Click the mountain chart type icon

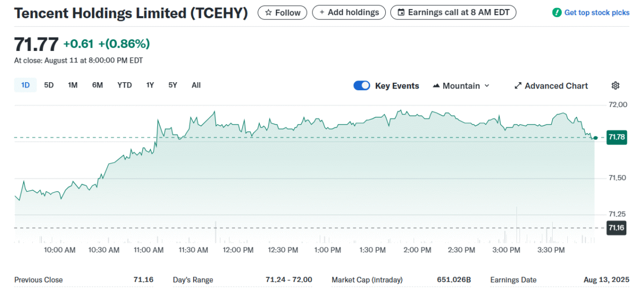click(x=436, y=86)
